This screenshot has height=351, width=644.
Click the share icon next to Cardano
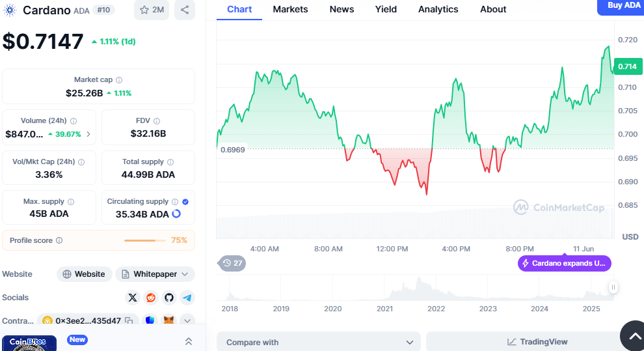coord(185,10)
